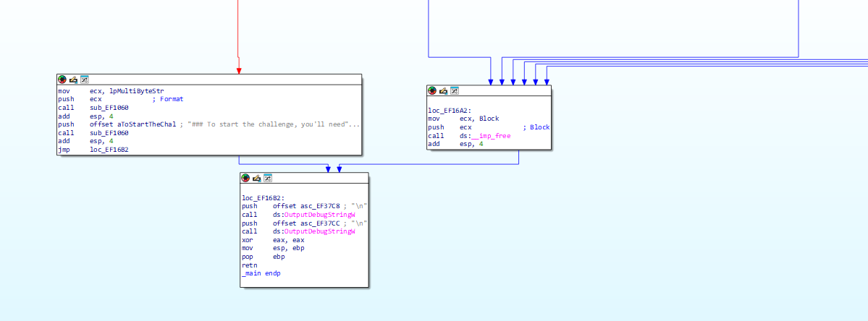868x321 pixels.
Task: Click edit-name pencil icon on loc_EF16A2 block
Action: [x=443, y=90]
